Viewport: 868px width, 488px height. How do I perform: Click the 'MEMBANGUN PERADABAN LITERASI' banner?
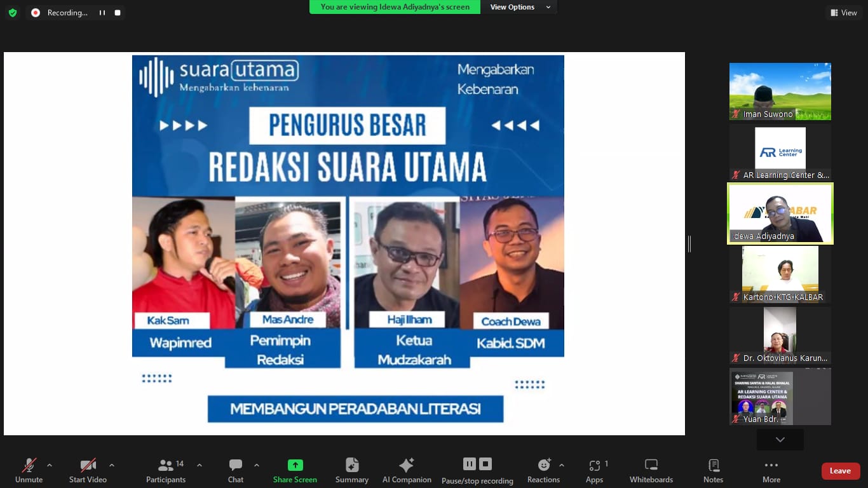(x=355, y=409)
